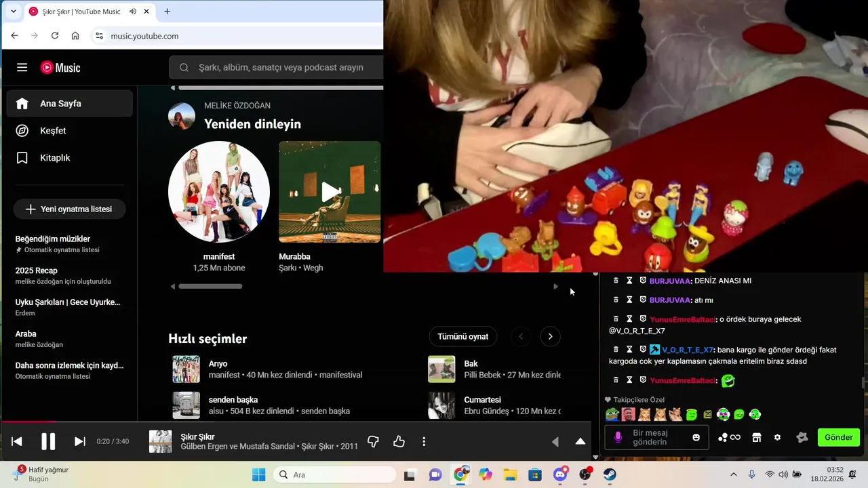This screenshot has height=488, width=868.
Task: Open the MELİKE ÖZDOĞAN profile avatar
Action: (182, 117)
